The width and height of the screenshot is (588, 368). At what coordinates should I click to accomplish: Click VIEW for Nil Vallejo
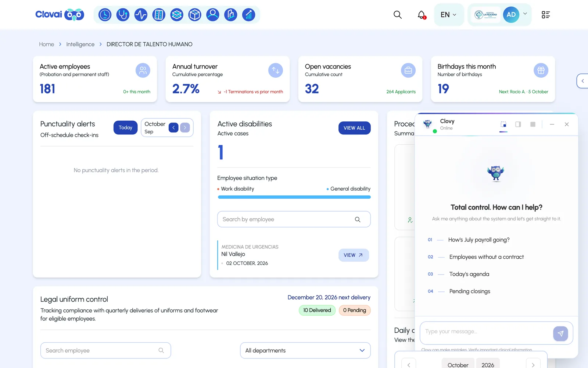point(354,255)
